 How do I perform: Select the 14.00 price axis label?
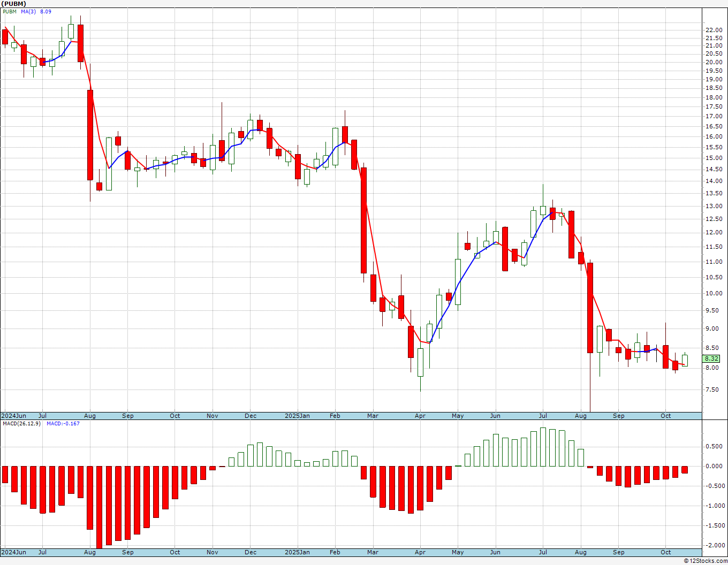(x=713, y=181)
